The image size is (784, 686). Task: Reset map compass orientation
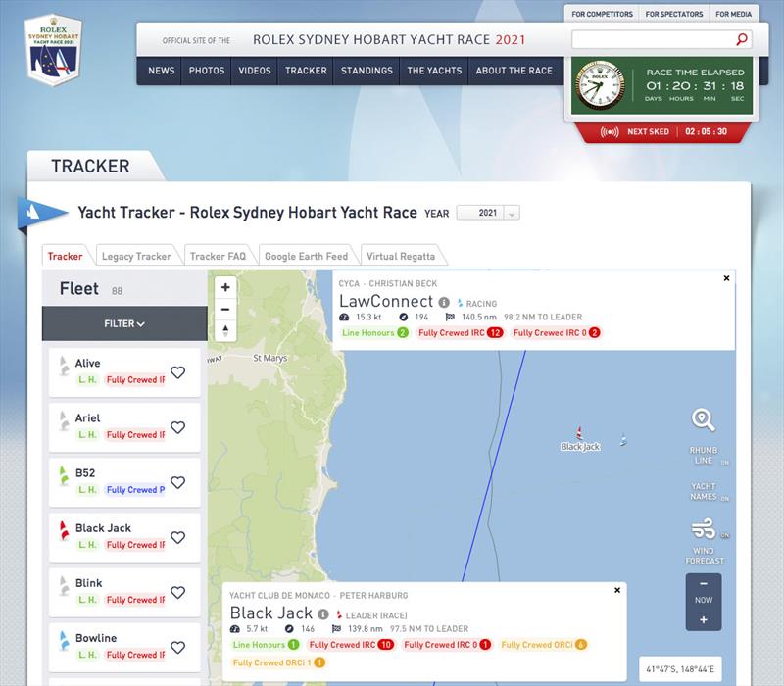(x=225, y=330)
